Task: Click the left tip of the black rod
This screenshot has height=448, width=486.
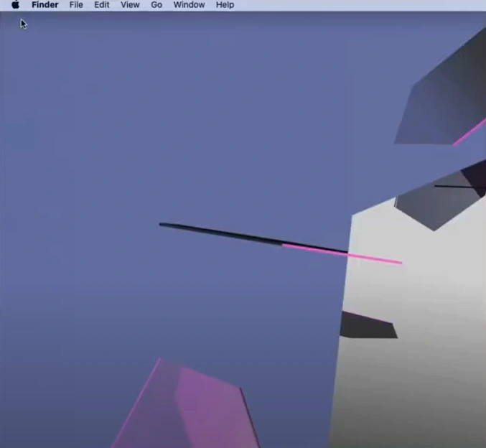Action: 162,225
